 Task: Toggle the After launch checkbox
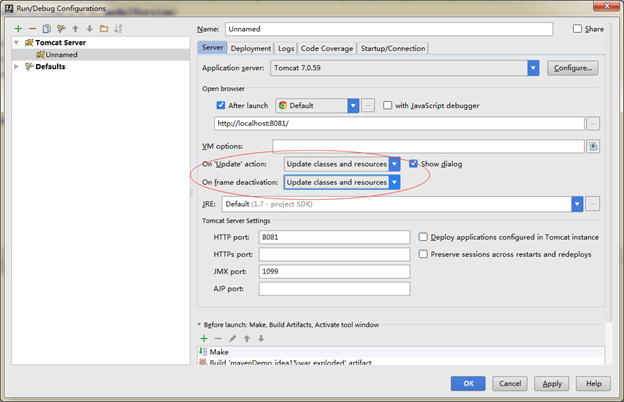(221, 105)
